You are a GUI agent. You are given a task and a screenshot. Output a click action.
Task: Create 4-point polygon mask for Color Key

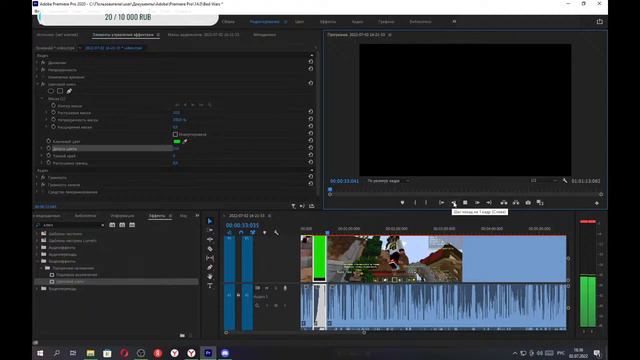coord(60,91)
